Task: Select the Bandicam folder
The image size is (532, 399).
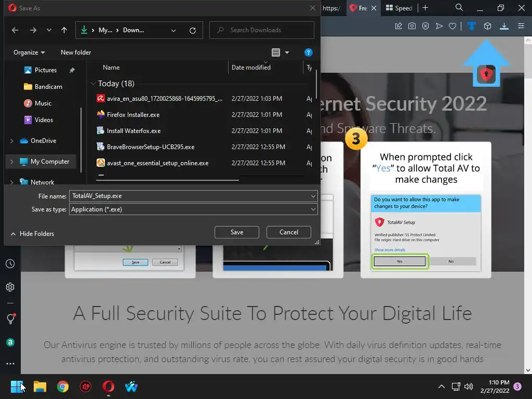Action: [43, 87]
